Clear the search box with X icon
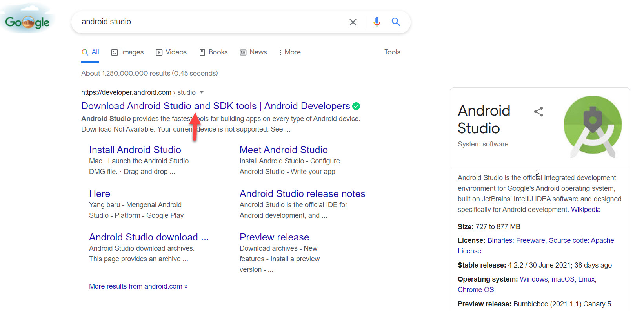Image resolution: width=644 pixels, height=311 pixels. (353, 22)
